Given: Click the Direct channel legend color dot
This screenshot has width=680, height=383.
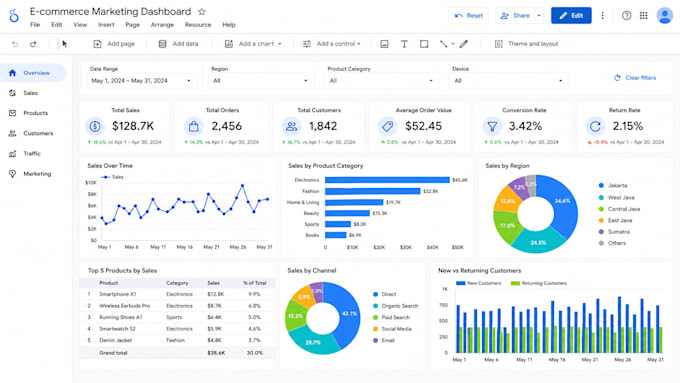Looking at the screenshot, I should point(375,294).
